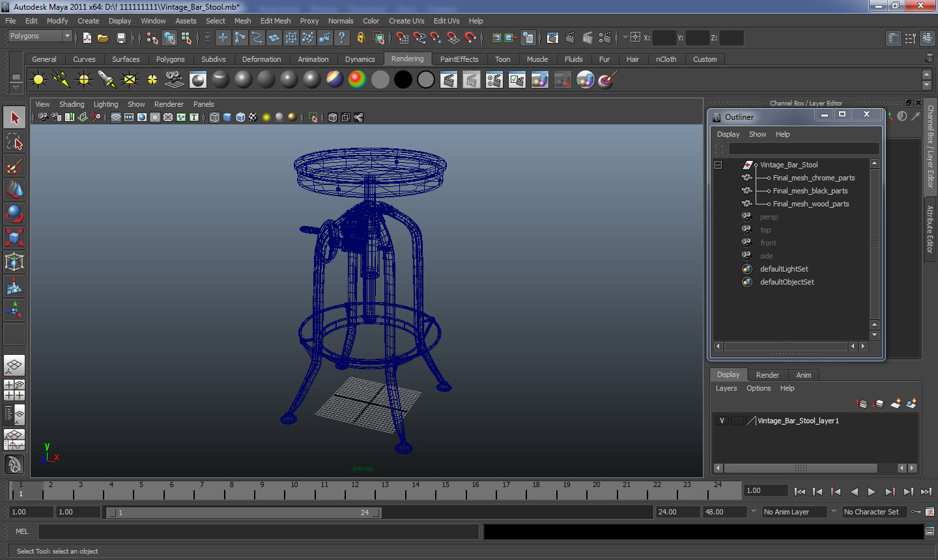Click the time range slider bar
938x560 pixels.
[244, 512]
